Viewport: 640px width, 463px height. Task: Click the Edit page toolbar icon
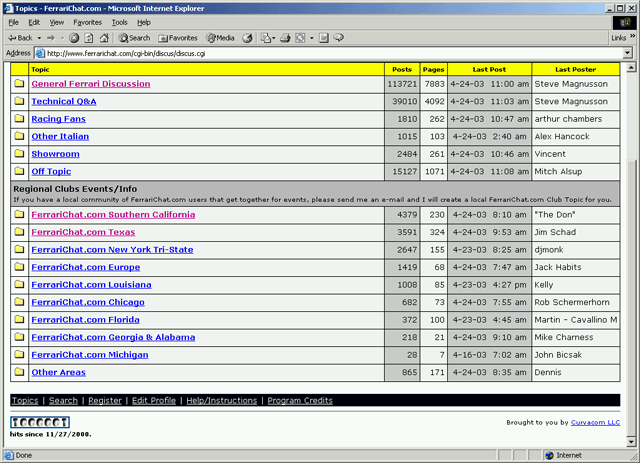click(x=300, y=38)
